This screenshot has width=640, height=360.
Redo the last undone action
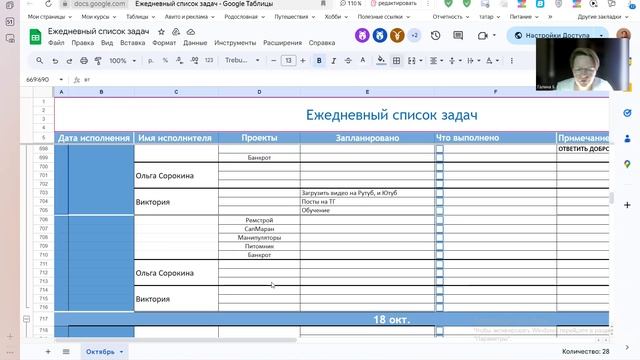click(x=69, y=61)
